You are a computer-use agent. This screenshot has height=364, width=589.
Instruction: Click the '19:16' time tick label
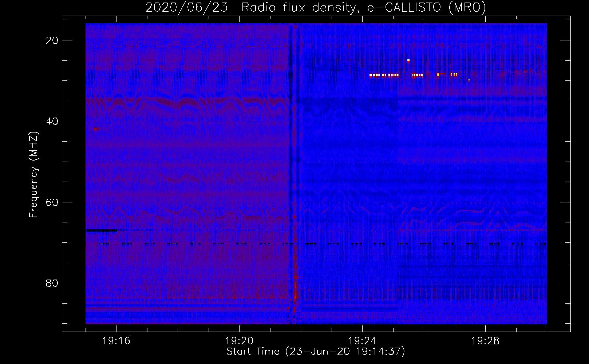coord(116,341)
